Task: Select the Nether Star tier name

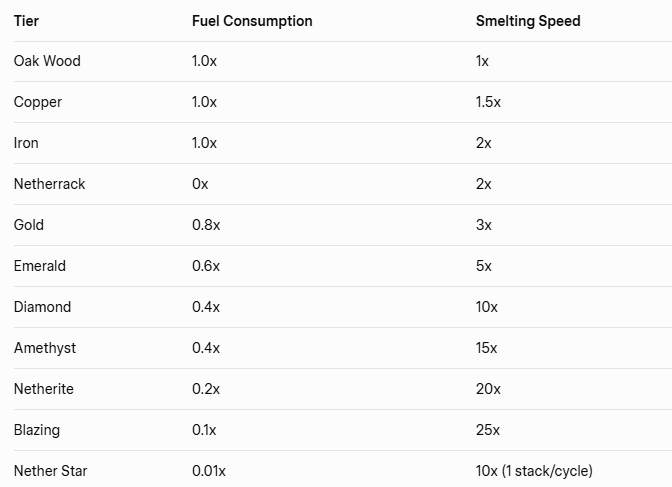Action: pos(51,471)
